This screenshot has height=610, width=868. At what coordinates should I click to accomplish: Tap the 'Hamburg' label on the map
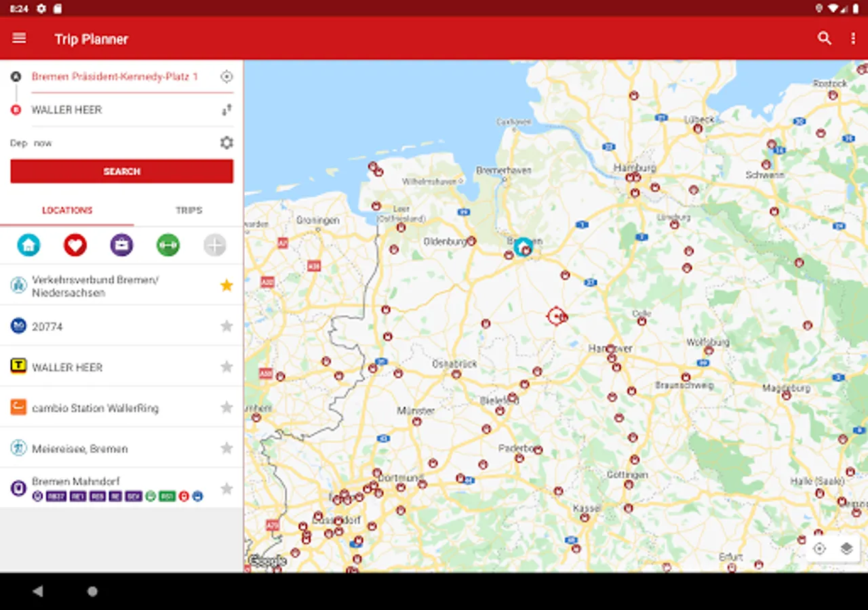tap(635, 167)
